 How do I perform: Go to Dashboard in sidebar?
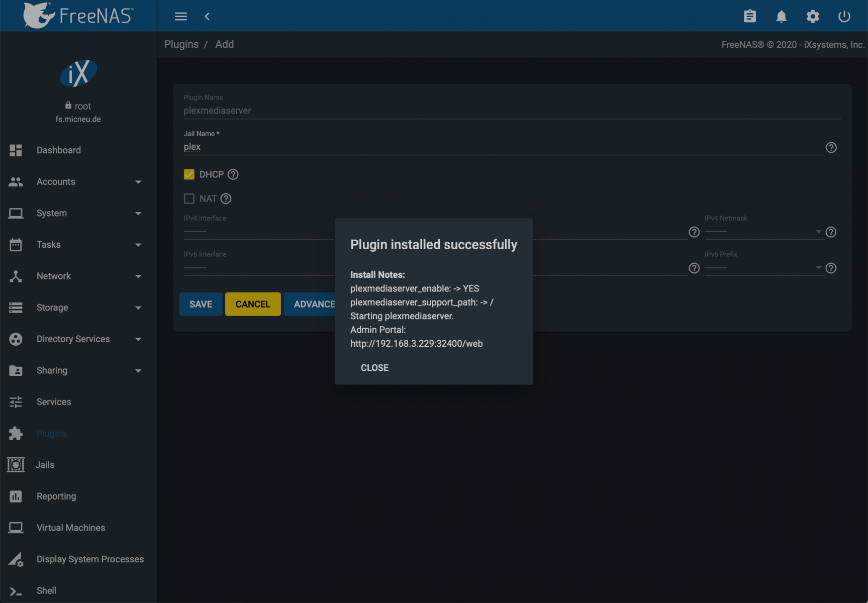(x=59, y=150)
